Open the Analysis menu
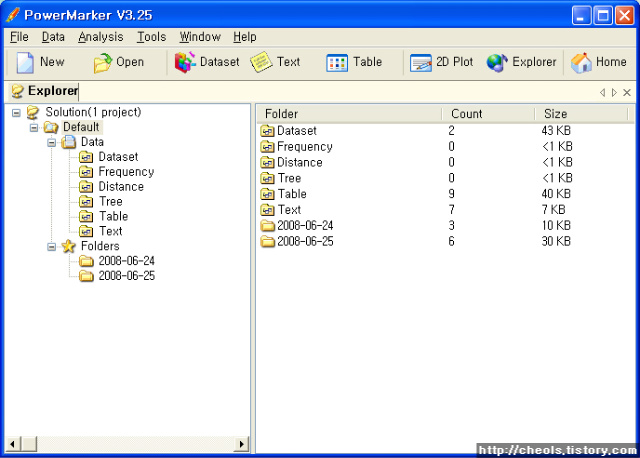 (101, 37)
